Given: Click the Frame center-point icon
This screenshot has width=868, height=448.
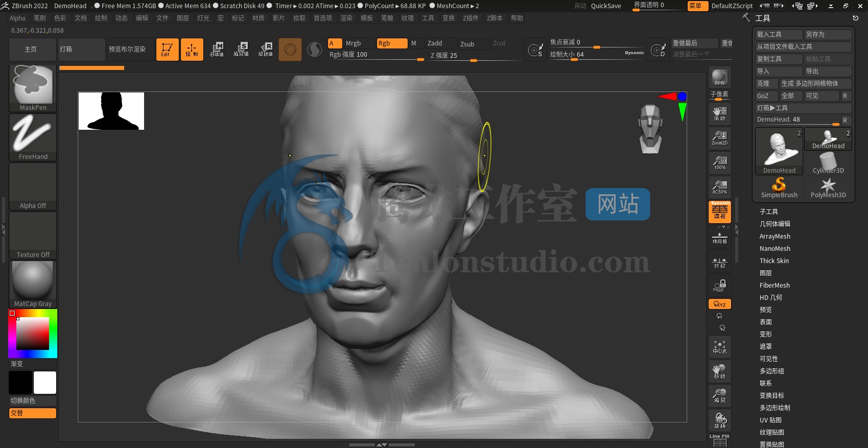Looking at the screenshot, I should click(x=719, y=347).
